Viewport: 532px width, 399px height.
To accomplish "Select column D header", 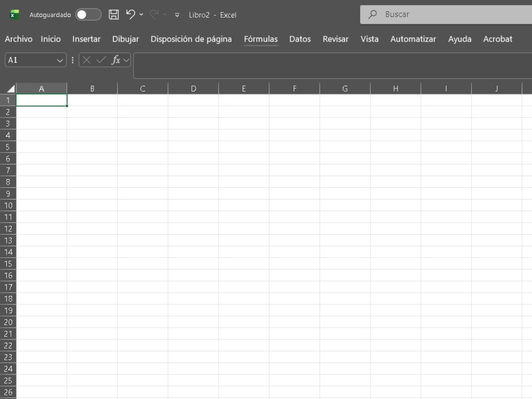I will [x=194, y=88].
